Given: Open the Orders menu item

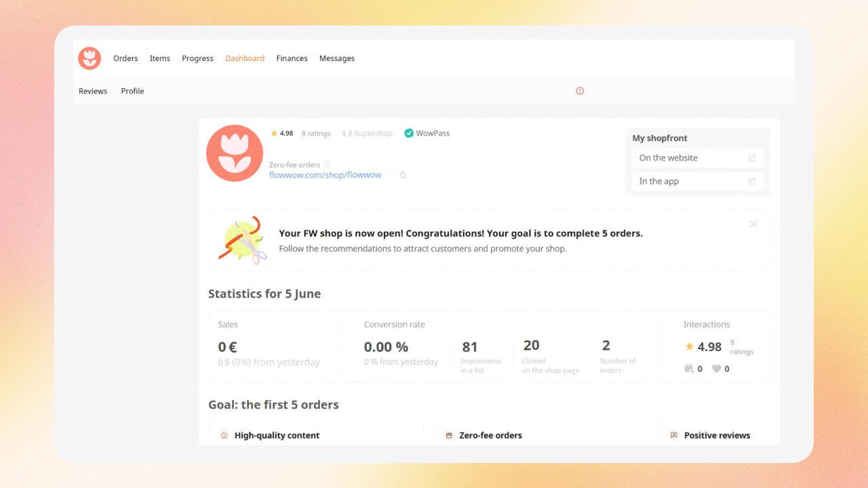Looking at the screenshot, I should coord(125,58).
